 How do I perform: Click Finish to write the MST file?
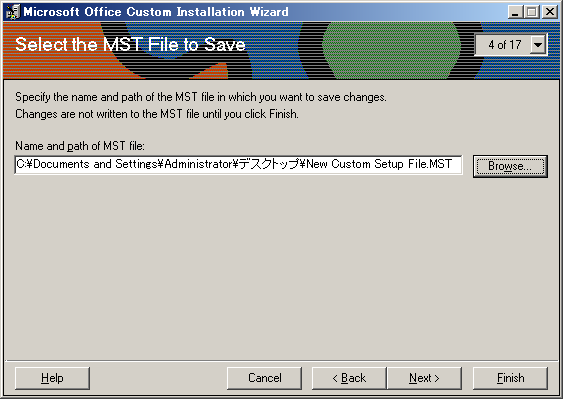510,378
